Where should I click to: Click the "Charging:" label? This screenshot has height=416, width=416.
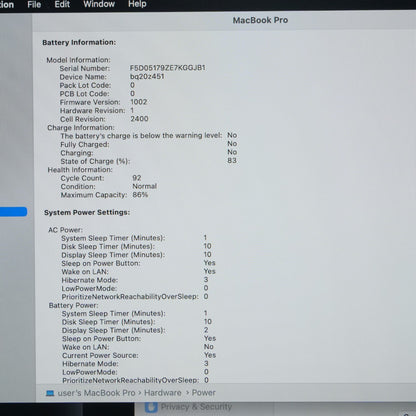pyautogui.click(x=77, y=153)
